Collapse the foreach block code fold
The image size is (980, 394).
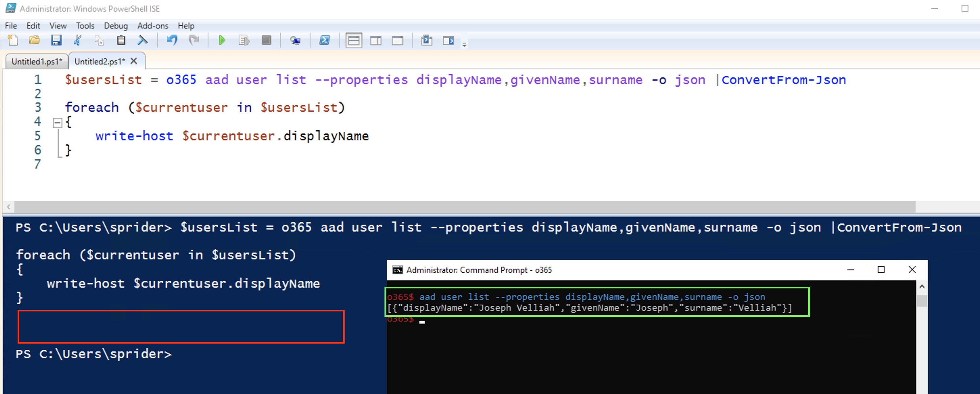click(x=57, y=123)
